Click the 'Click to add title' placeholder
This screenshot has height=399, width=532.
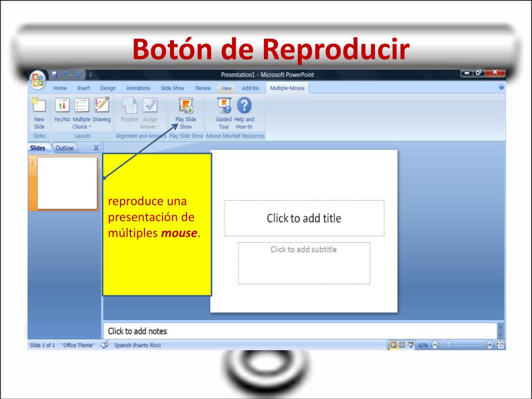(304, 218)
